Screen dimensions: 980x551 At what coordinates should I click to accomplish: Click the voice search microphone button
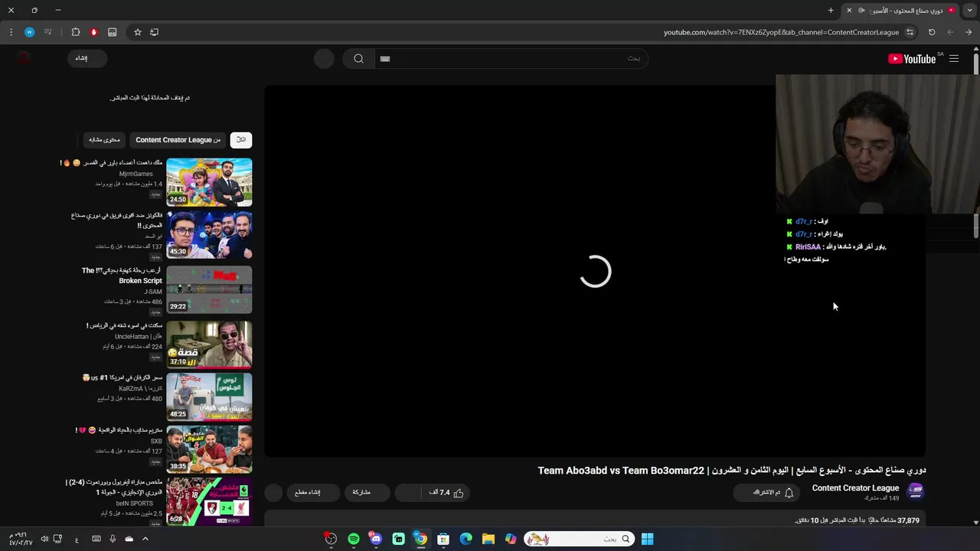(x=324, y=59)
